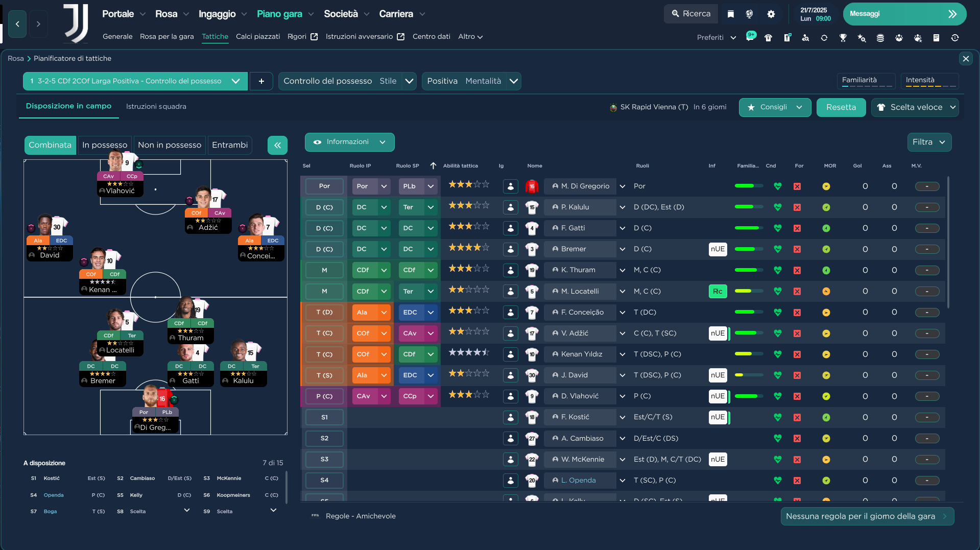This screenshot has height=550, width=980.
Task: Open the notes document icon near the top right
Action: click(936, 37)
